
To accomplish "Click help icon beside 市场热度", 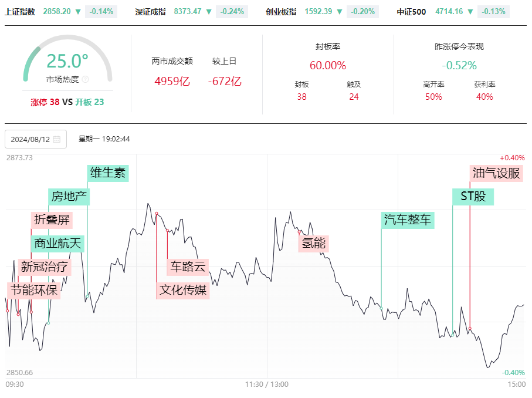I will point(86,79).
